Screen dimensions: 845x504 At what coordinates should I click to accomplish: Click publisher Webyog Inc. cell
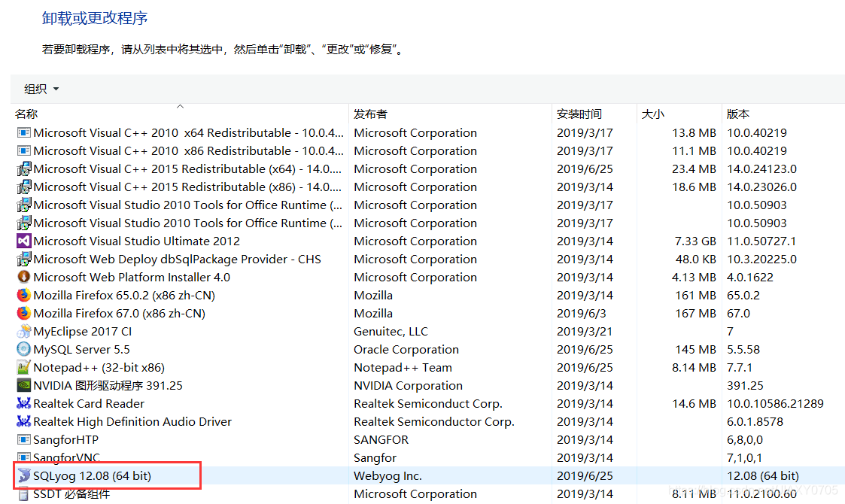pyautogui.click(x=388, y=476)
